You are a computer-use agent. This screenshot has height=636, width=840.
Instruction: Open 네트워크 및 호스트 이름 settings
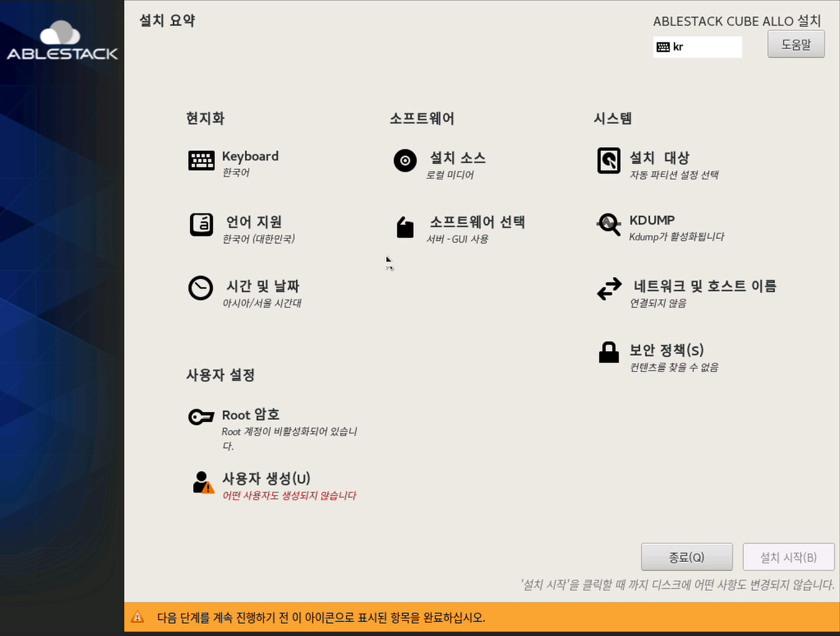(705, 286)
